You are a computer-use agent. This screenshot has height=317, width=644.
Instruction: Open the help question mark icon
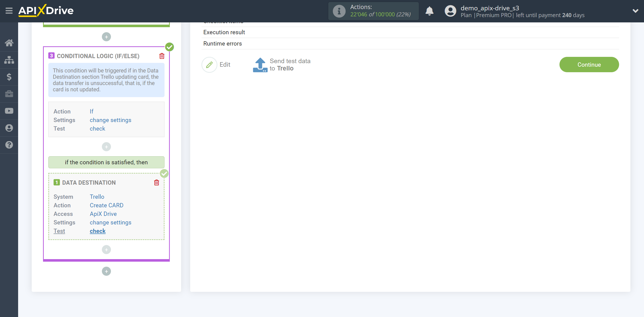pyautogui.click(x=9, y=145)
